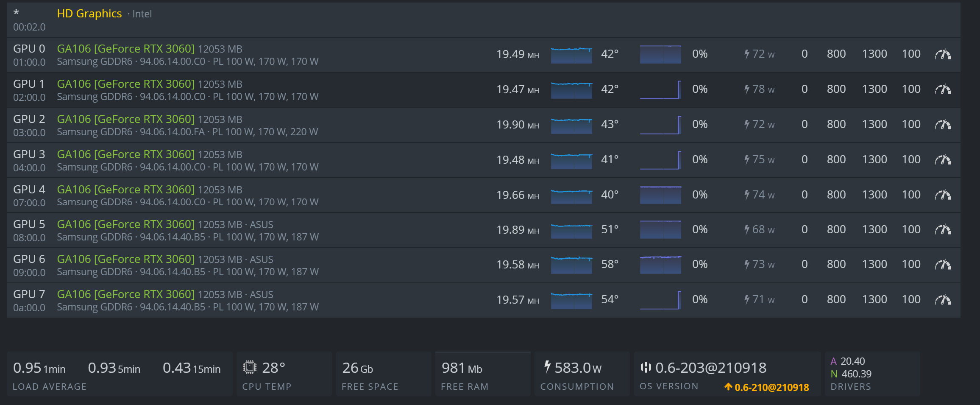Click the GPU 2 temperature hashrate chart
Image resolution: width=980 pixels, height=405 pixels.
571,125
